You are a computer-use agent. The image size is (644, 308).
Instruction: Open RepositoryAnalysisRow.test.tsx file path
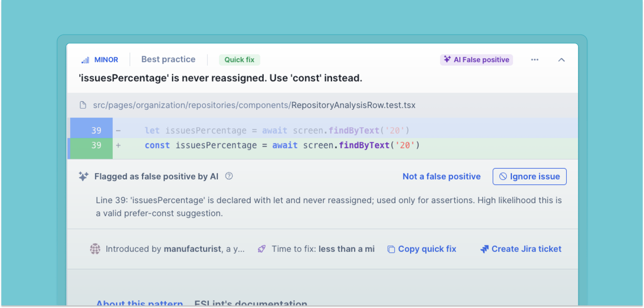point(254,105)
